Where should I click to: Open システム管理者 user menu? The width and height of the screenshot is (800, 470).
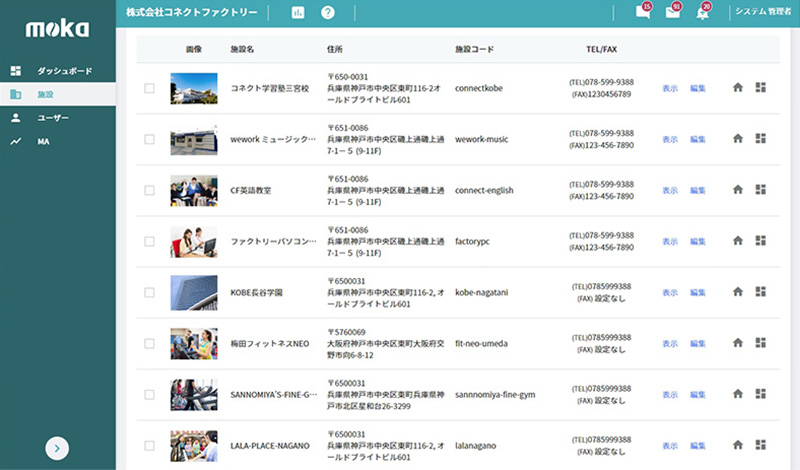click(x=763, y=12)
